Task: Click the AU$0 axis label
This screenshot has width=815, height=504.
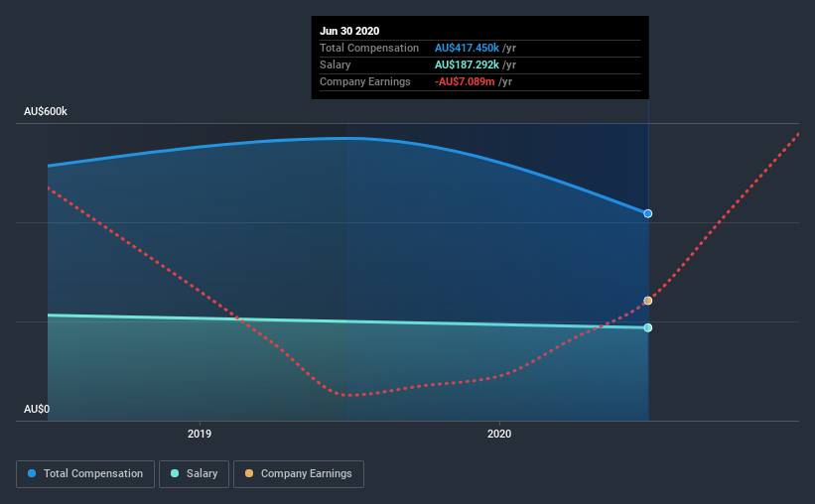Action: (37, 409)
